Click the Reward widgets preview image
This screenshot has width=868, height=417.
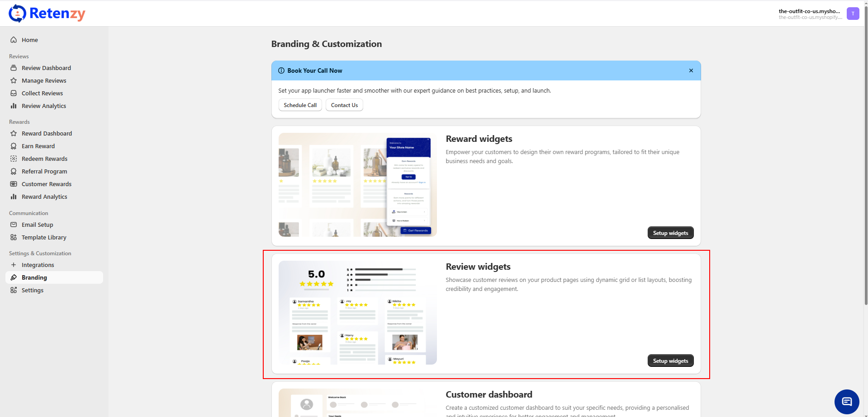point(358,185)
